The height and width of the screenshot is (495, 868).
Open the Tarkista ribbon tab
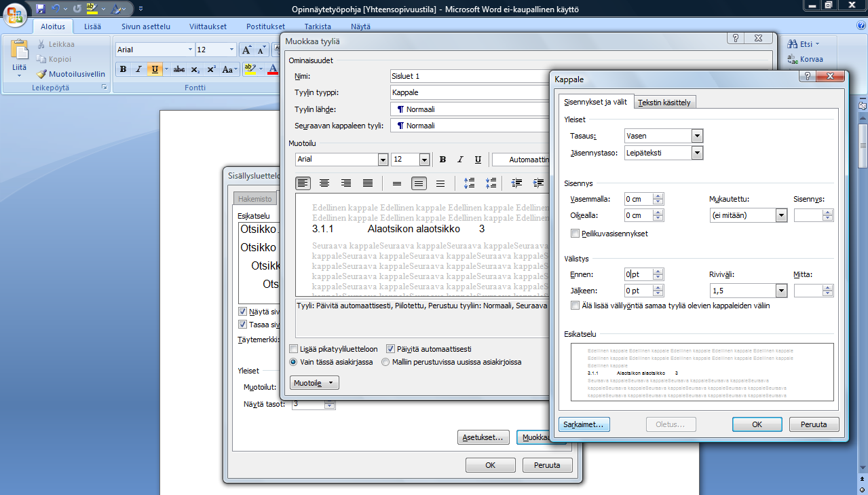pyautogui.click(x=318, y=26)
